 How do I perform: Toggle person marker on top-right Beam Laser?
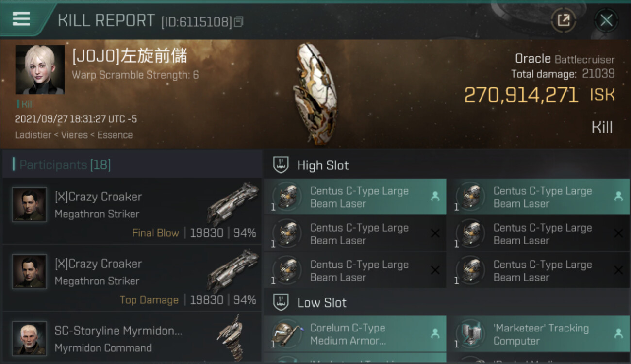pos(618,197)
